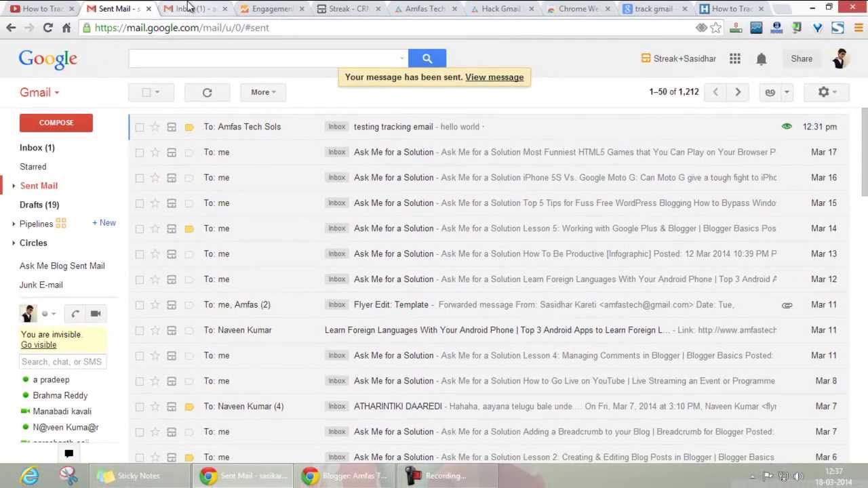Click the green tracking eye icon
Image resolution: width=868 pixels, height=488 pixels.
click(x=787, y=127)
